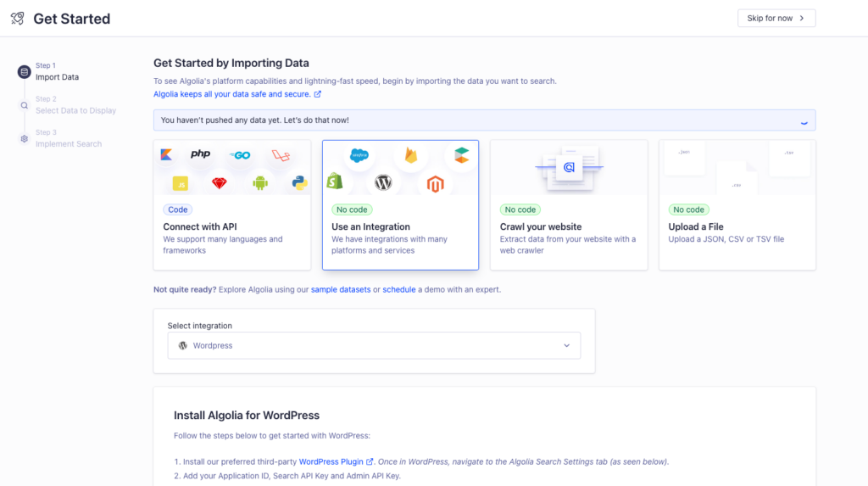Click the Ruby gem icon

click(x=220, y=183)
